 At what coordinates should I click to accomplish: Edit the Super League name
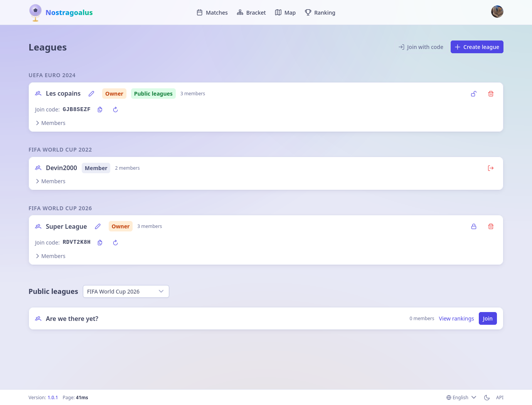click(98, 226)
